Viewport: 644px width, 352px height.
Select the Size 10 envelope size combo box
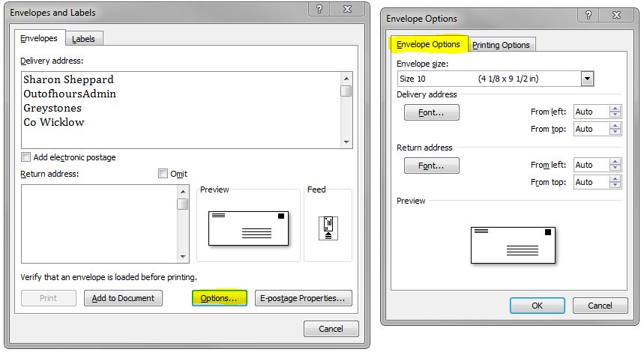[x=496, y=79]
